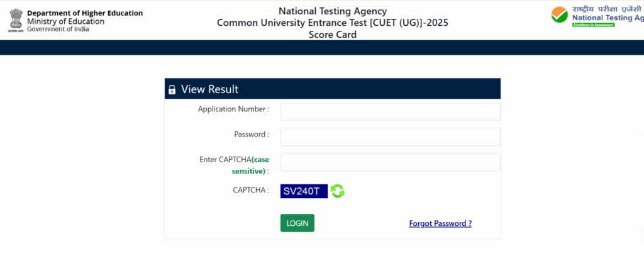Click the green case sensitive note

point(250,165)
